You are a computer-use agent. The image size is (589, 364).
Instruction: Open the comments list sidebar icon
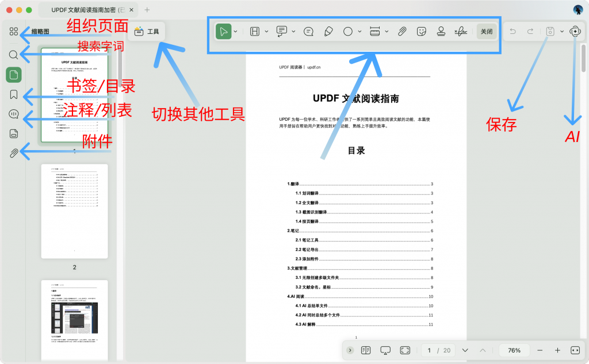[14, 114]
